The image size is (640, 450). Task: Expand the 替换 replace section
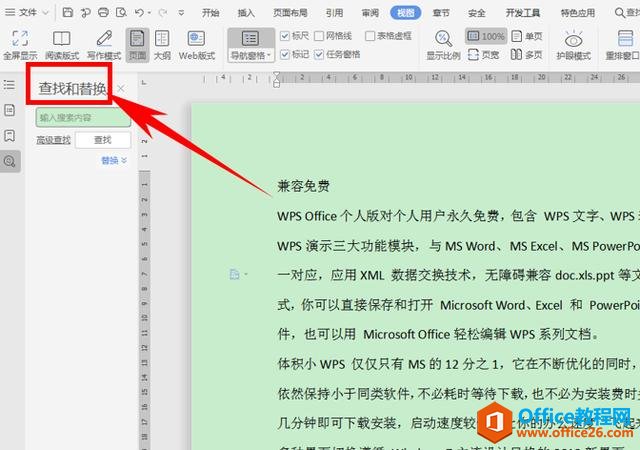114,160
